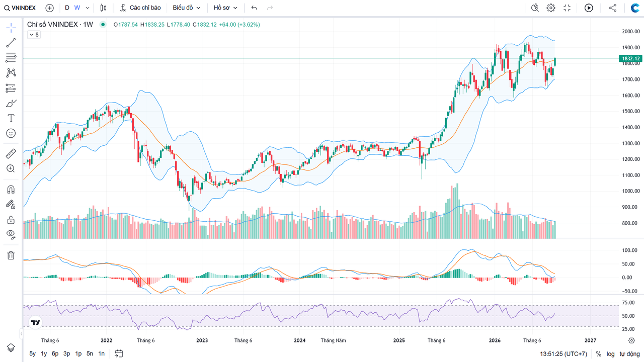Image resolution: width=644 pixels, height=362 pixels.
Task: Toggle the tự động auto scale
Action: tap(629, 354)
